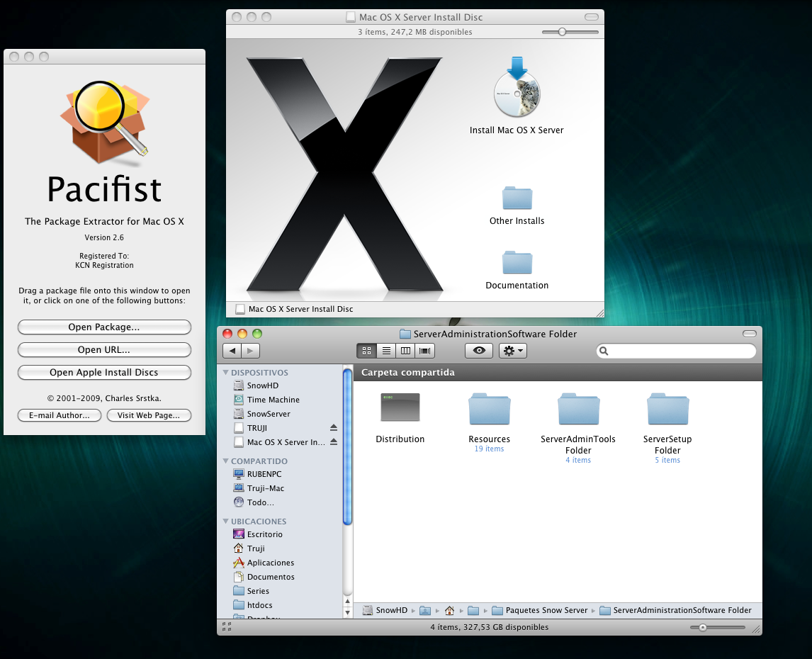812x659 pixels.
Task: Eject the Mac OS X Server disc
Action: 334,442
